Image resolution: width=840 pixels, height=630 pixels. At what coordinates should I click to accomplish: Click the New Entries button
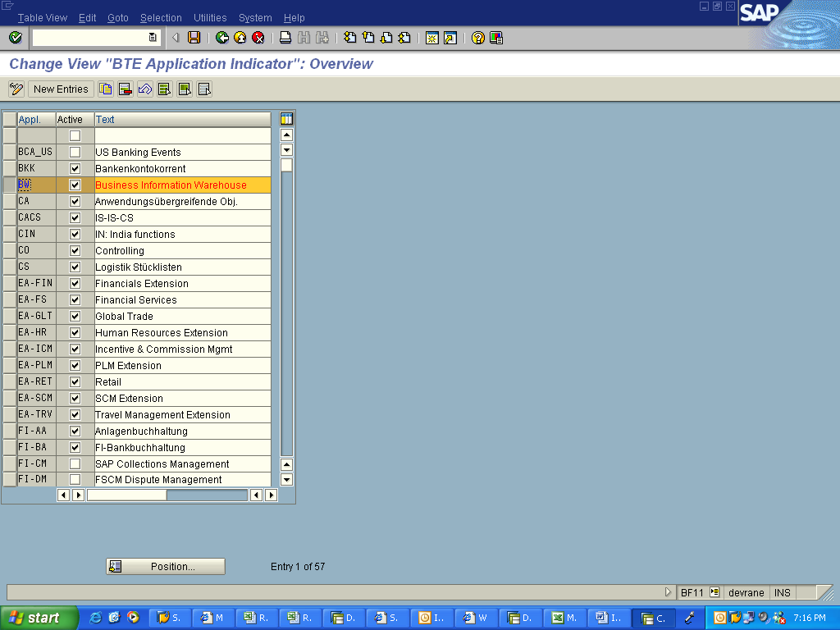click(x=61, y=89)
